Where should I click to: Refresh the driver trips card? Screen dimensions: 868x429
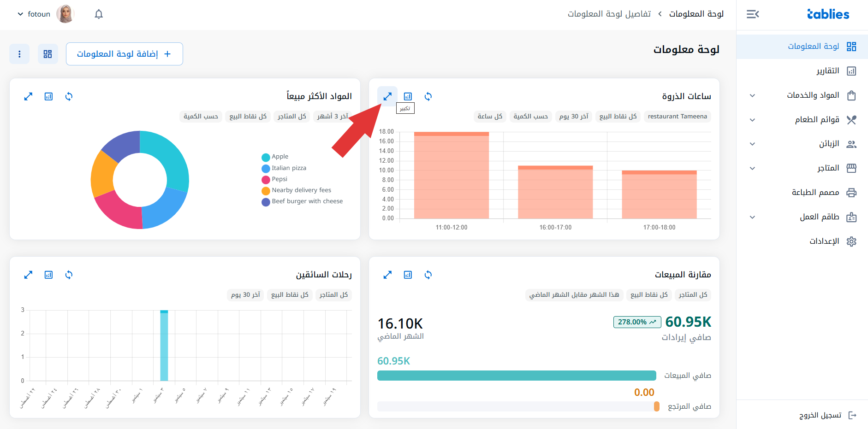coord(69,275)
